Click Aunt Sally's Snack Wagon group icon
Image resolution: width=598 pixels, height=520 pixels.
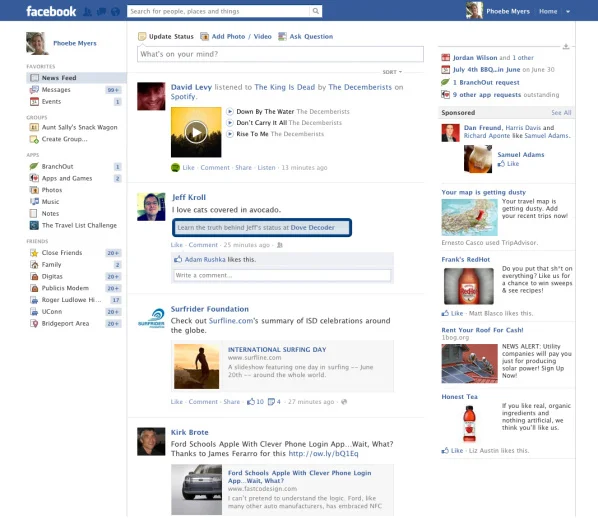point(34,127)
